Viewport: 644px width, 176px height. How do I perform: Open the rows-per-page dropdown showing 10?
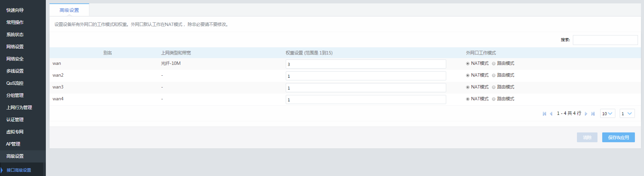point(607,114)
